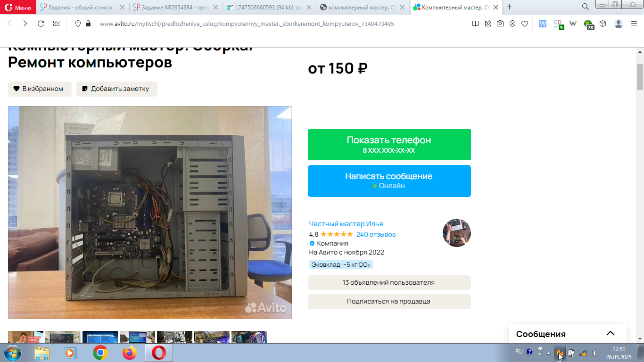Click the page vertical scrollbar thumb
The height and width of the screenshot is (362, 644).
[x=640, y=76]
